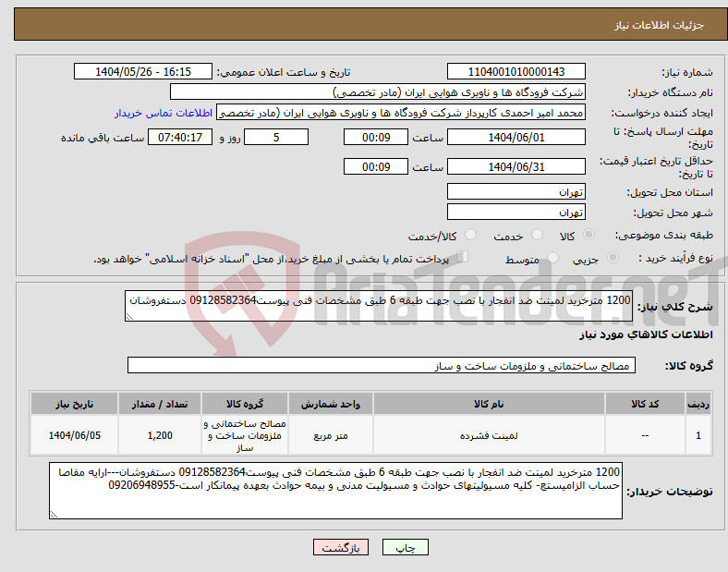Click the کد کالا column header

(x=645, y=404)
